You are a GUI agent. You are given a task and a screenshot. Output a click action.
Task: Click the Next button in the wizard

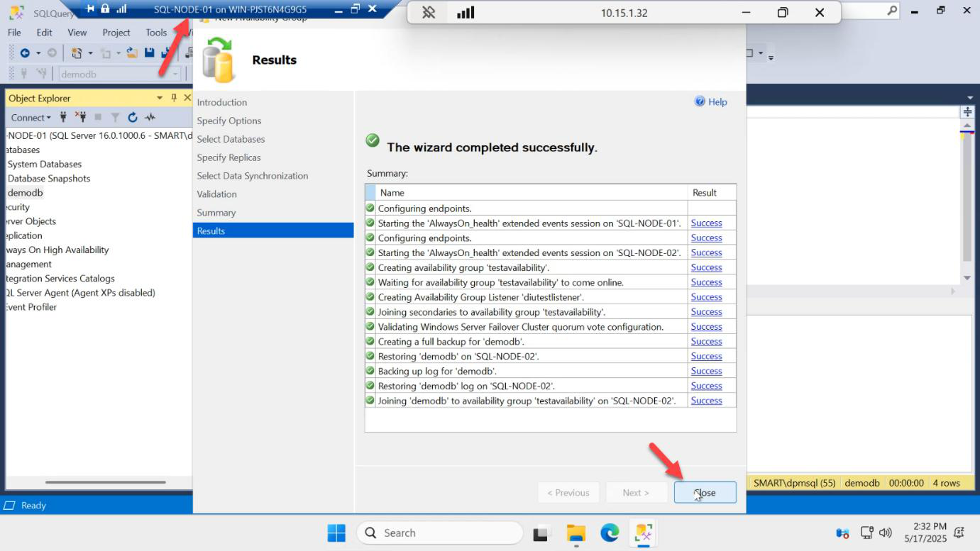[x=636, y=493]
